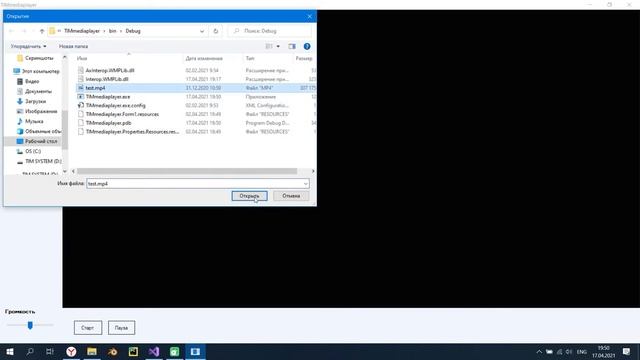Screen dimensions: 640x360
Task: Click the Новая папка button
Action: (73, 47)
